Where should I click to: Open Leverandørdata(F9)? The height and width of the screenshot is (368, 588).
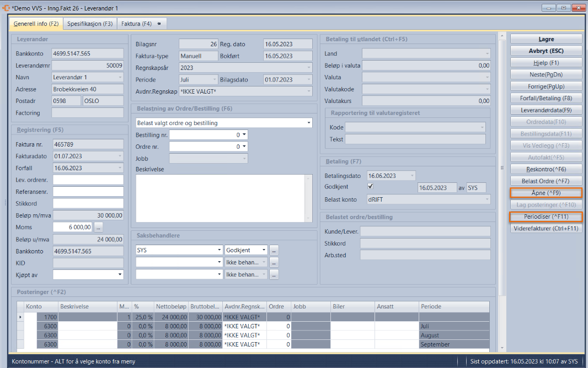pos(546,110)
